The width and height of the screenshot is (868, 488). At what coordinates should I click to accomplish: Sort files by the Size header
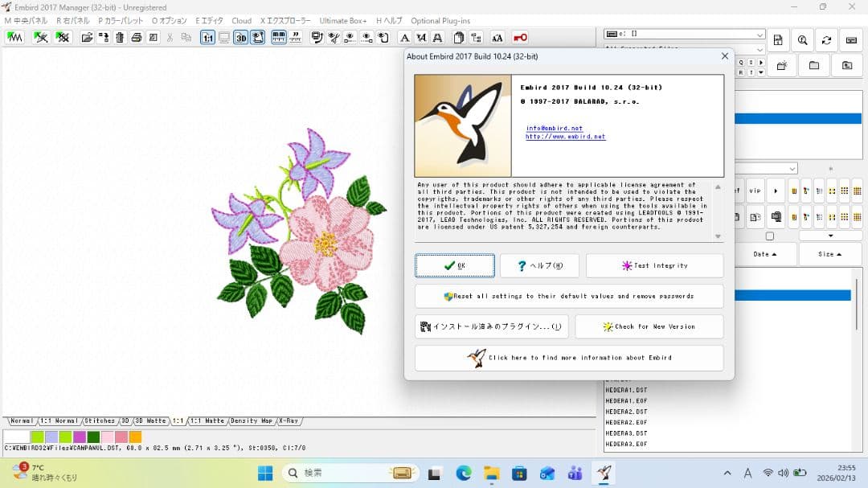(829, 254)
